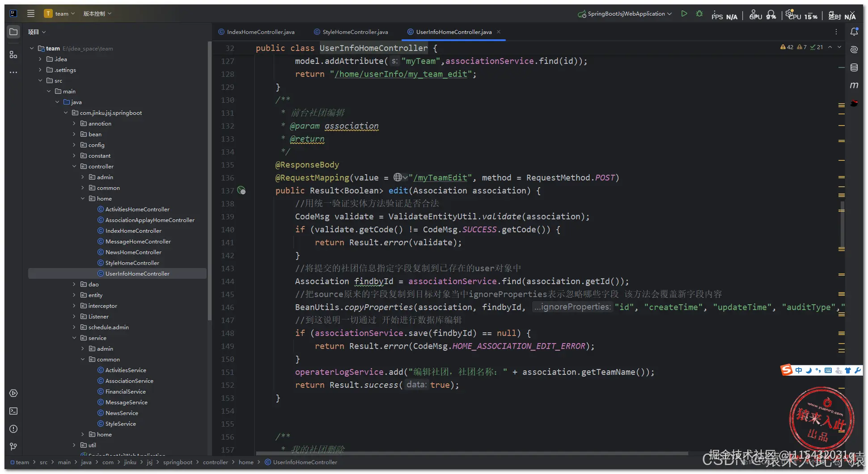Image resolution: width=868 pixels, height=474 pixels.
Task: Show more tool windows via ellipsis
Action: click(13, 72)
